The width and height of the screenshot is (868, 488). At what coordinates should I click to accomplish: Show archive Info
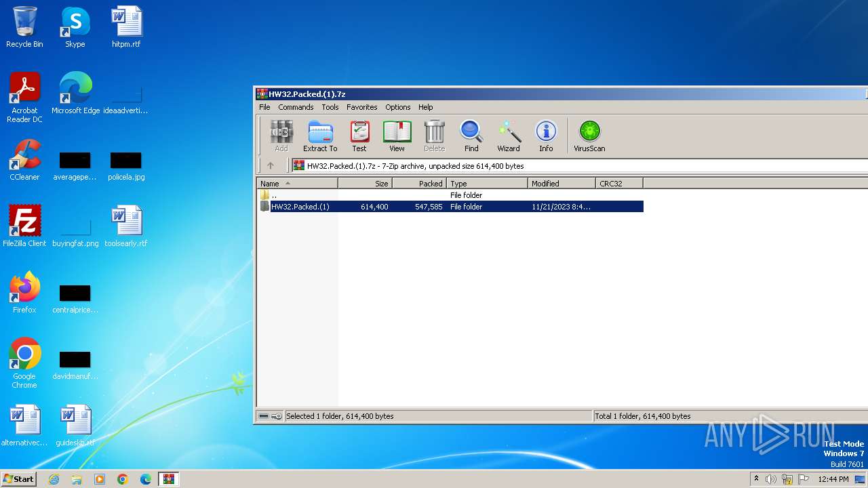[546, 136]
